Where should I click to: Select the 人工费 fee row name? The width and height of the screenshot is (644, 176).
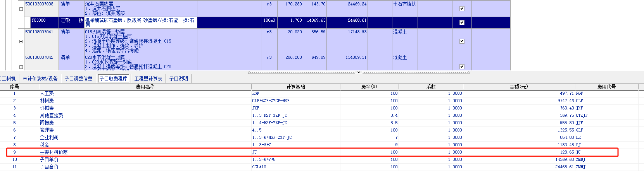tap(47, 93)
